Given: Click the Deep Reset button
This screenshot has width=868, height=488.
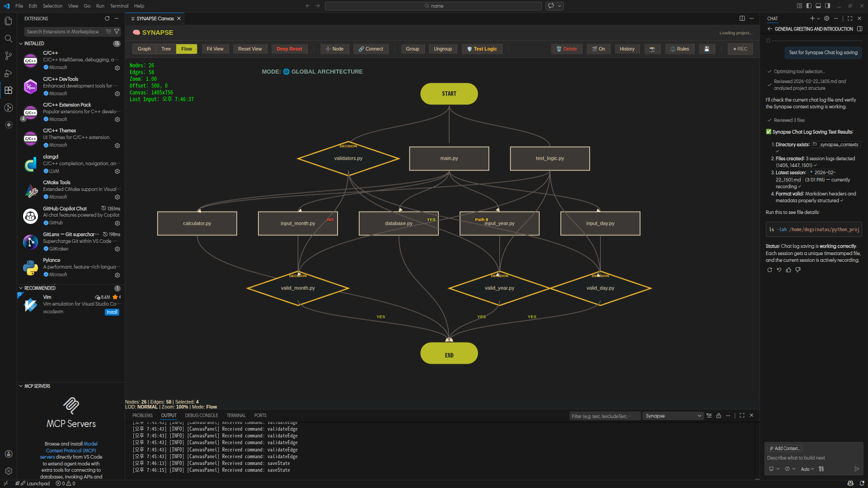Looking at the screenshot, I should coord(289,49).
